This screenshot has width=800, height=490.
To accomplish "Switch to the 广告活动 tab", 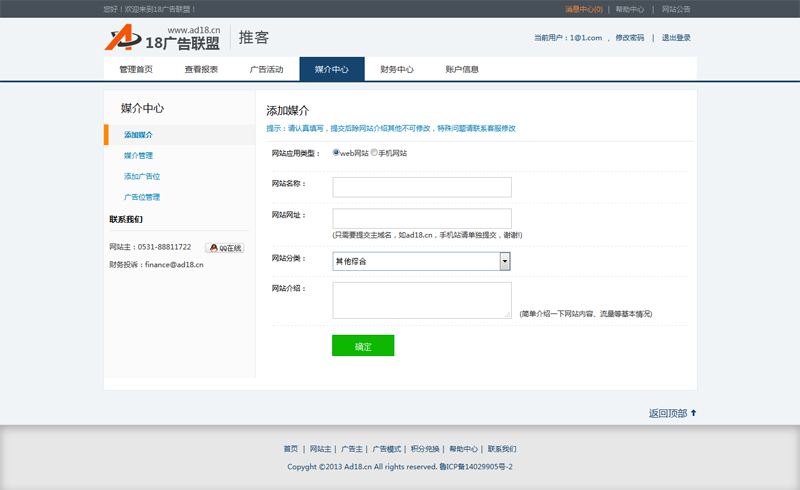I will point(266,70).
